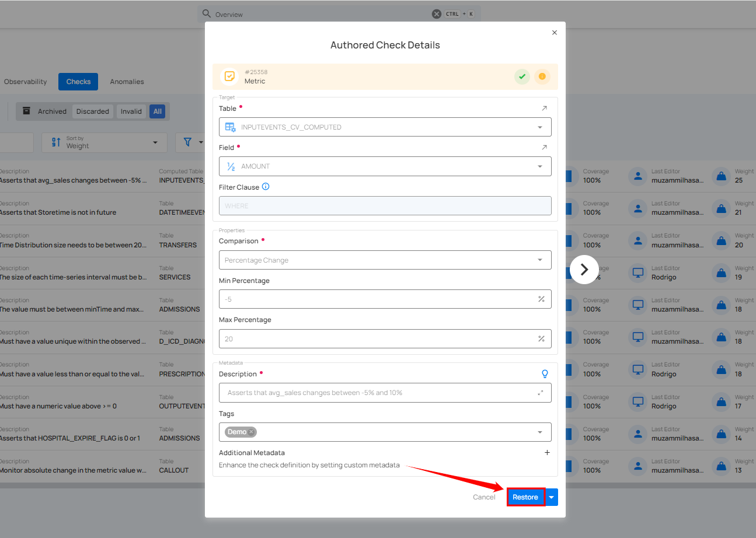The image size is (756, 538).
Task: Click the orange warning status icon
Action: pyautogui.click(x=542, y=76)
